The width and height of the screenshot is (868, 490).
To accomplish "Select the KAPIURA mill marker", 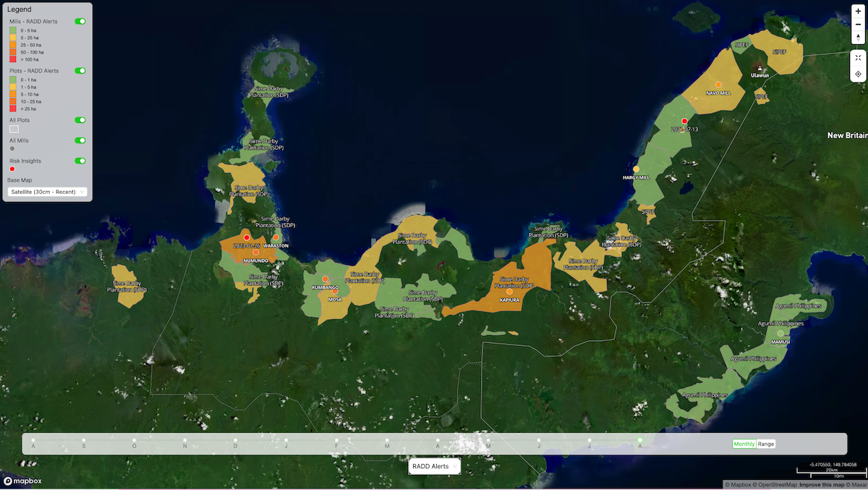I will point(509,292).
